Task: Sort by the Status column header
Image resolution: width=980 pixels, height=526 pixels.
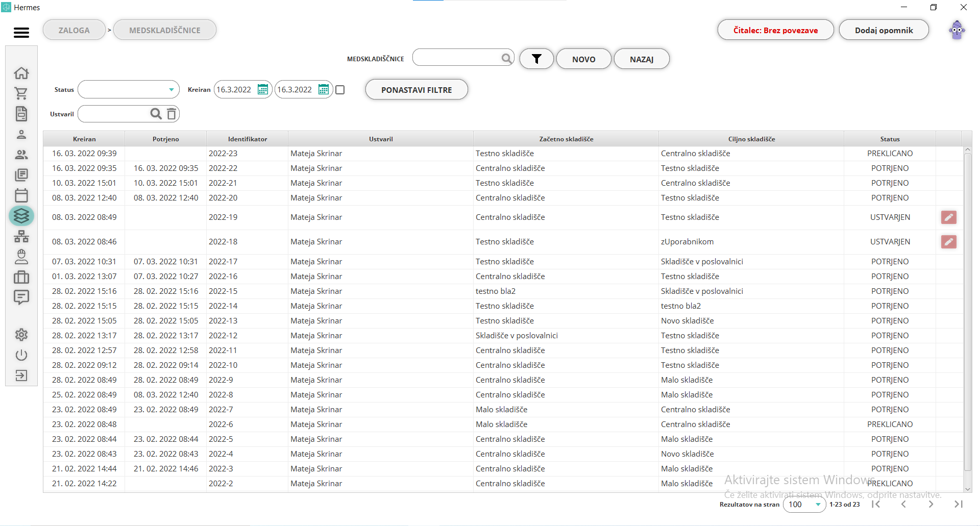Action: point(890,139)
